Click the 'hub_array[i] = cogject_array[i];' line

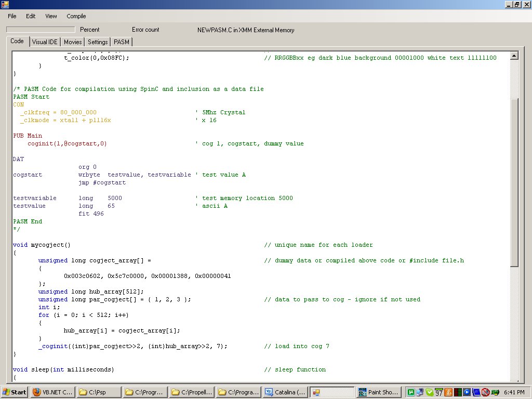[x=122, y=330]
